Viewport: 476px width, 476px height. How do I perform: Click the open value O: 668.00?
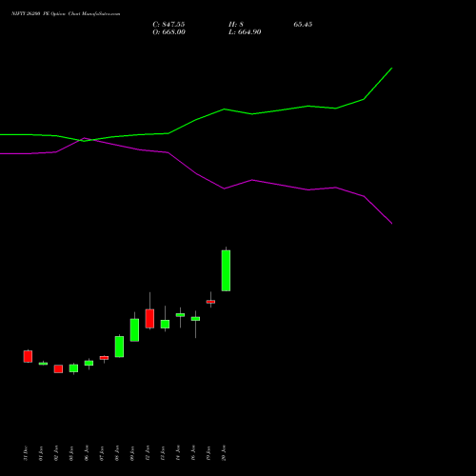click(169, 32)
